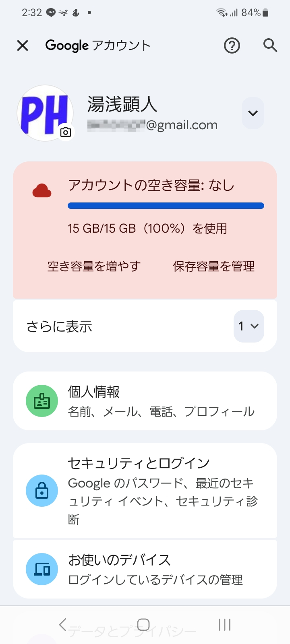290x644 pixels.
Task: Click the blue storage usage bar
Action: pyautogui.click(x=166, y=206)
